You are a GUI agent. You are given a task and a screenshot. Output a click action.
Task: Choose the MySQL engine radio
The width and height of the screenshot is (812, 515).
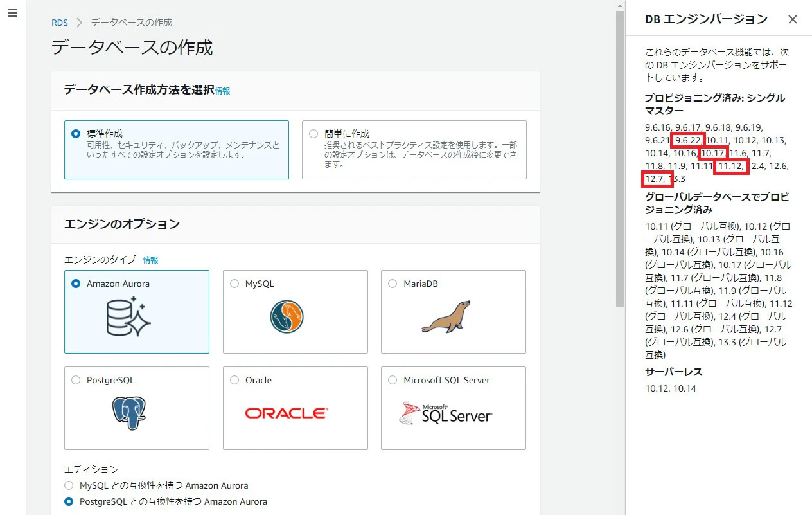point(234,284)
